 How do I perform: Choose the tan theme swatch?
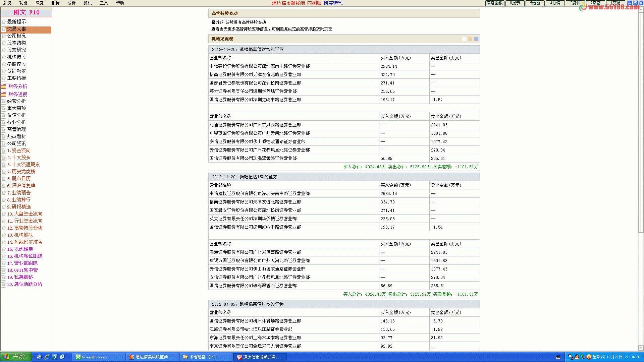[x=470, y=39]
